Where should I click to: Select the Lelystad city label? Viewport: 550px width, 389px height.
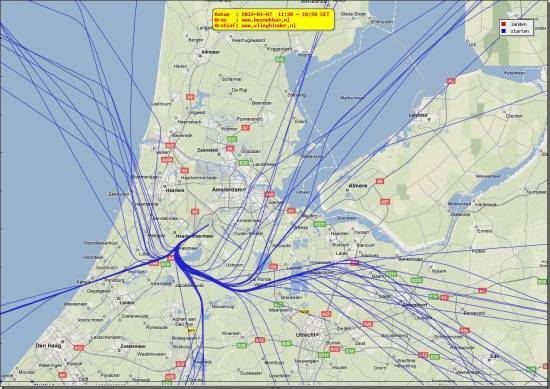(x=418, y=115)
